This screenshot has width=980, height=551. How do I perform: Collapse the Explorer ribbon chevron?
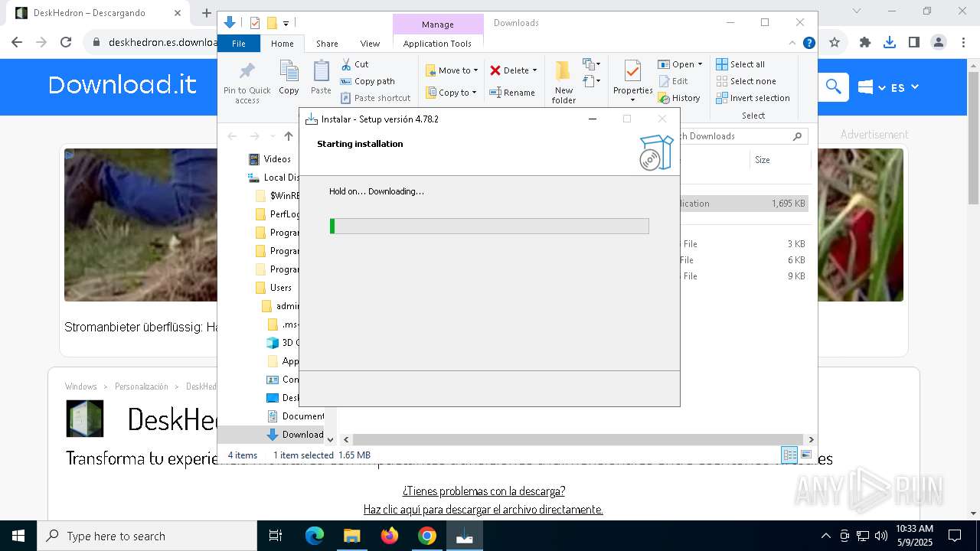tap(792, 43)
